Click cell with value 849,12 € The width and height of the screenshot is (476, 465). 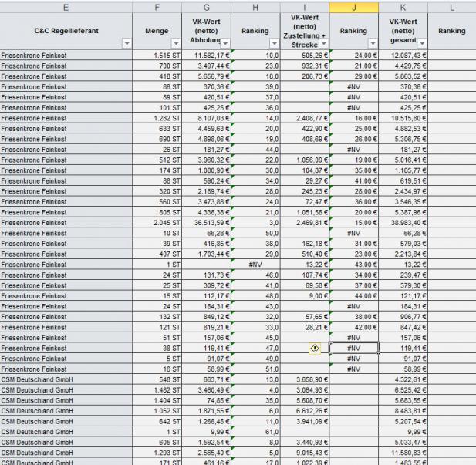point(207,317)
